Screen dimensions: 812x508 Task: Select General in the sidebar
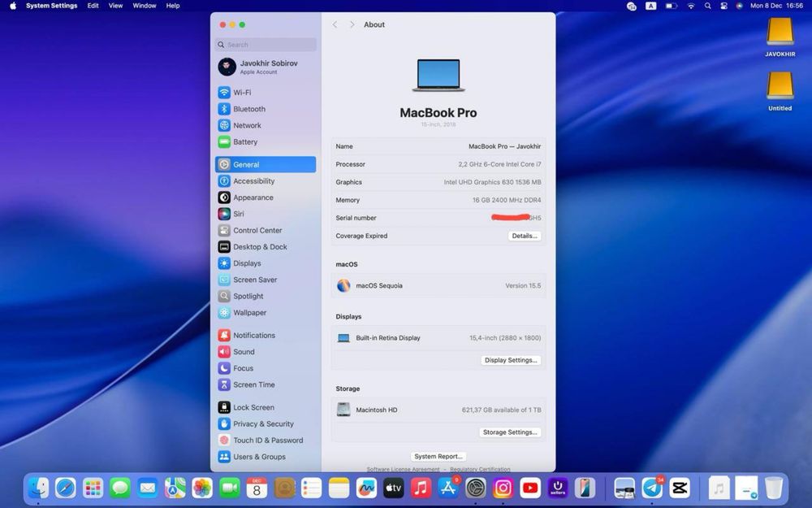pos(266,164)
